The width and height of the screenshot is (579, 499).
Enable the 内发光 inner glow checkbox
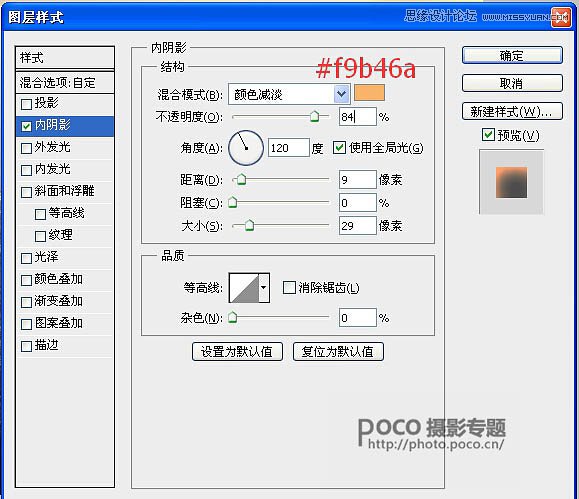point(26,171)
